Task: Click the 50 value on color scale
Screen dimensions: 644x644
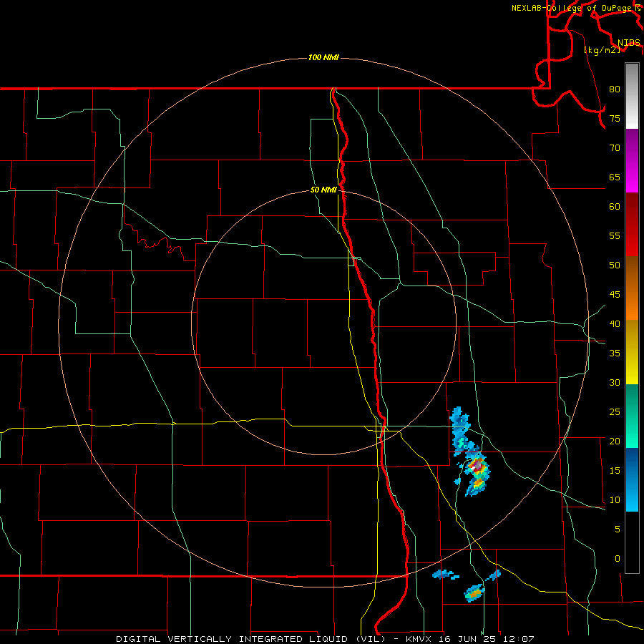Action: point(615,265)
